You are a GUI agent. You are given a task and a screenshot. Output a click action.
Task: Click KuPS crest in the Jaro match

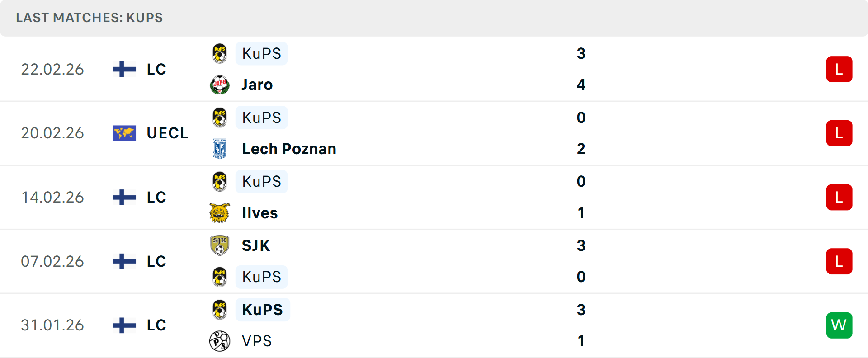click(x=220, y=53)
